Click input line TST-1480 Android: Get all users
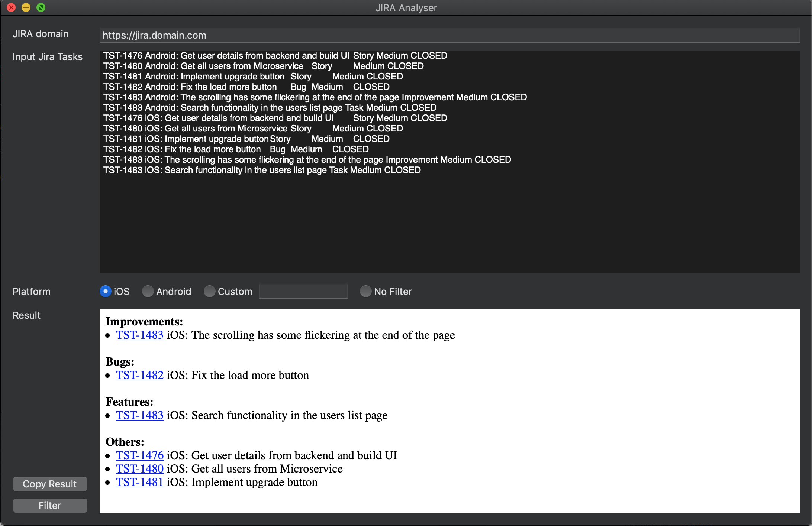The height and width of the screenshot is (526, 812). 264,66
